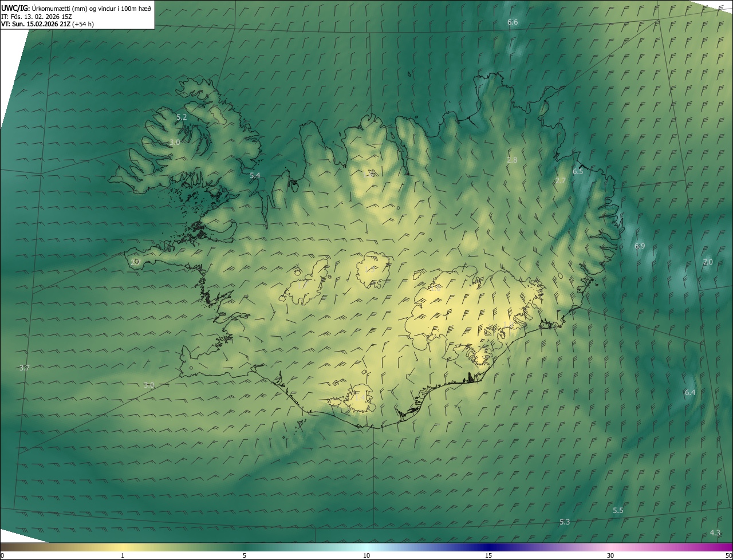Viewport: 733px width, 560px height.
Task: Click the 5.4 value label
Action: (x=255, y=176)
